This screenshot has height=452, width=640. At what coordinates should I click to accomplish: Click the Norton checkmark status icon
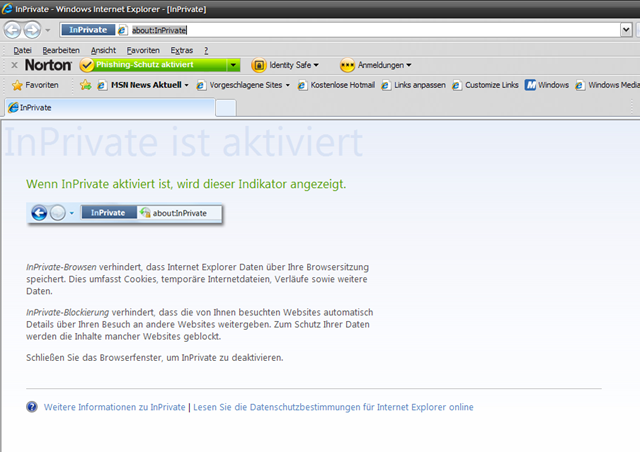click(87, 65)
